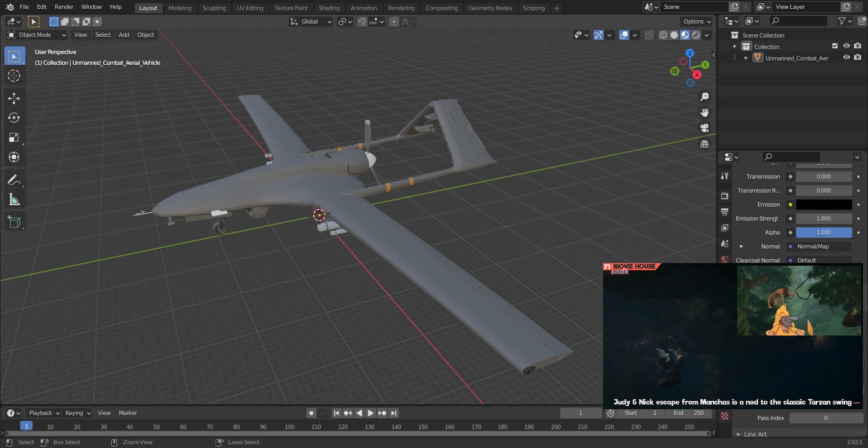Image resolution: width=868 pixels, height=448 pixels.
Task: Open the Scene properties tab
Action: (724, 243)
